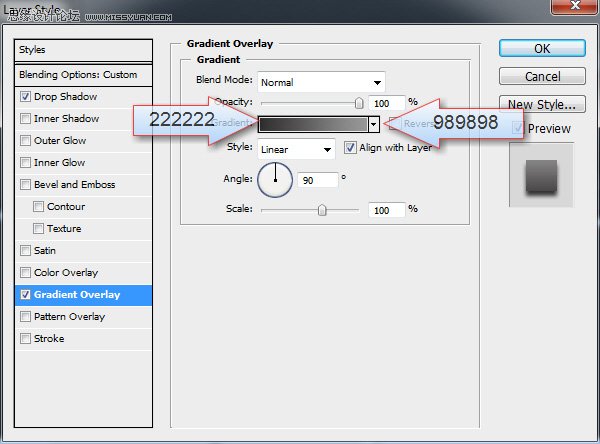
Task: Confirm with the OK button
Action: point(542,49)
